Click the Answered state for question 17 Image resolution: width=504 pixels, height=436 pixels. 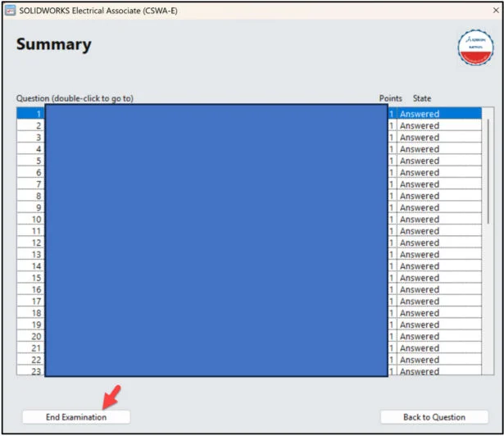tap(419, 302)
